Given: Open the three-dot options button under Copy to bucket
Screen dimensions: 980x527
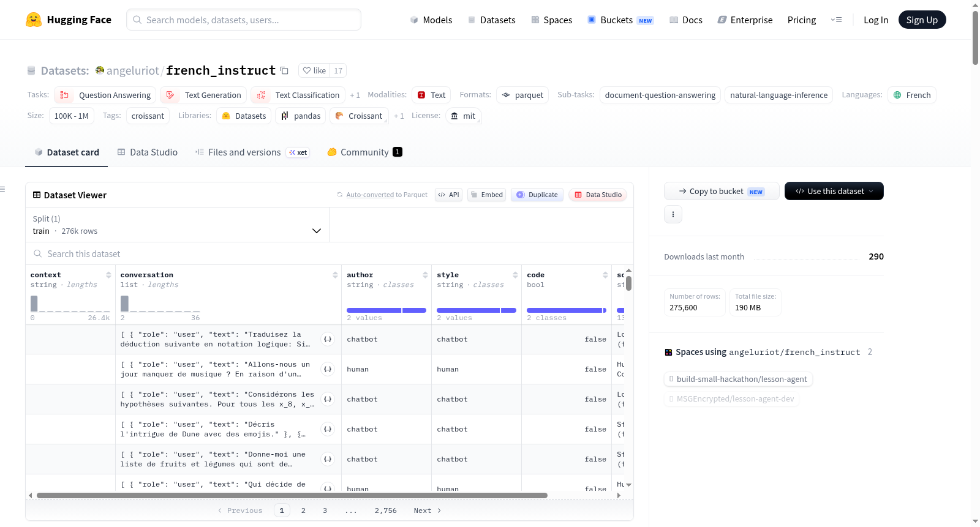Looking at the screenshot, I should (673, 214).
